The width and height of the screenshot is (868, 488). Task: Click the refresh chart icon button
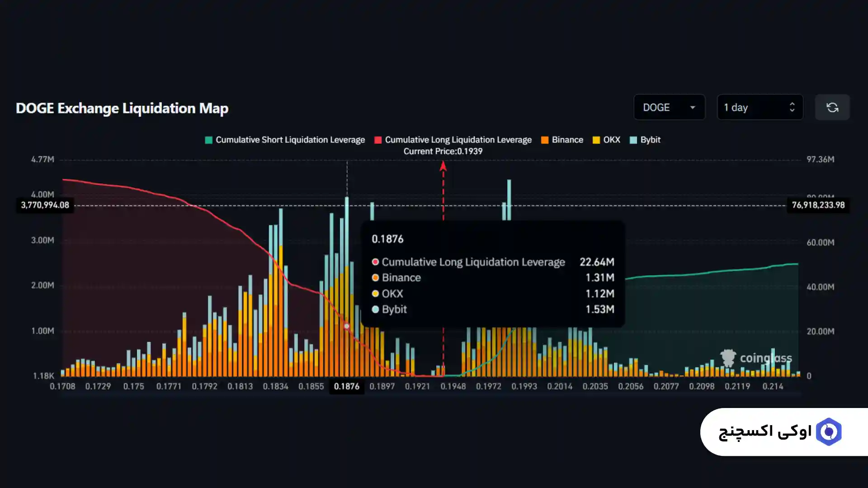point(832,108)
